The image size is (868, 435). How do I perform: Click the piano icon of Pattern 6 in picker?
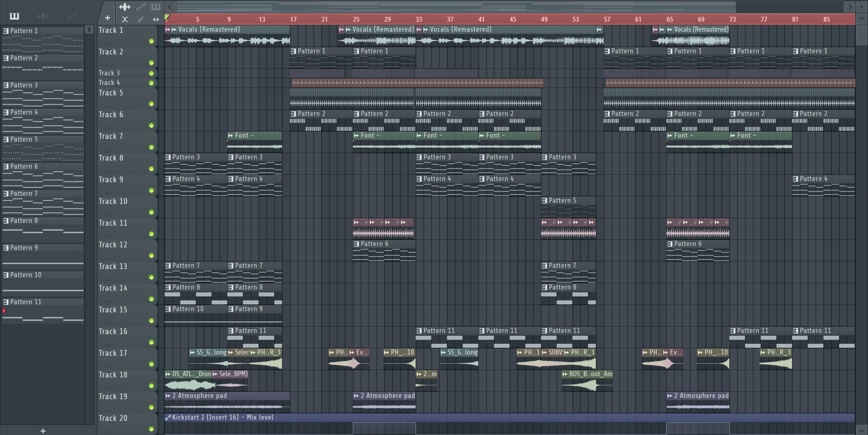[6, 167]
